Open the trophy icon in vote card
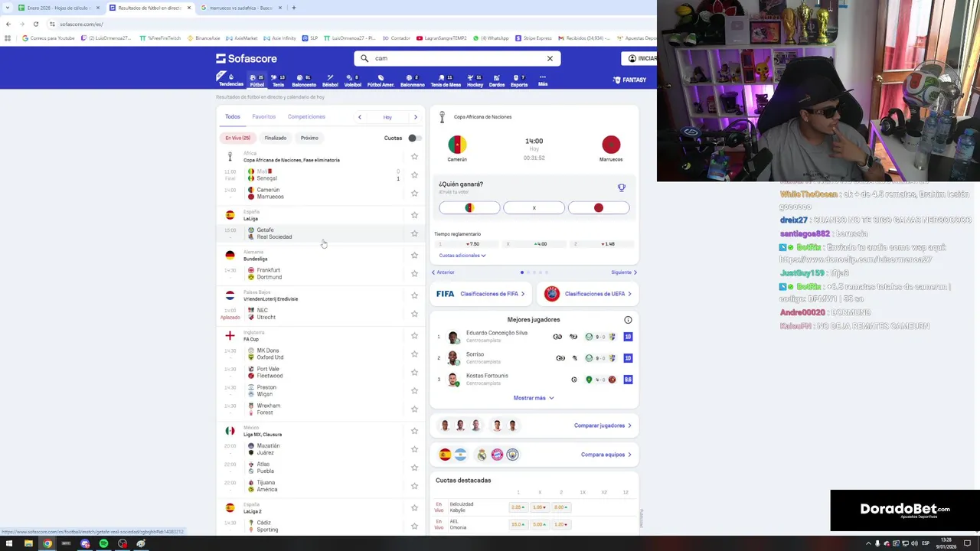Image resolution: width=980 pixels, height=551 pixels. coord(622,187)
